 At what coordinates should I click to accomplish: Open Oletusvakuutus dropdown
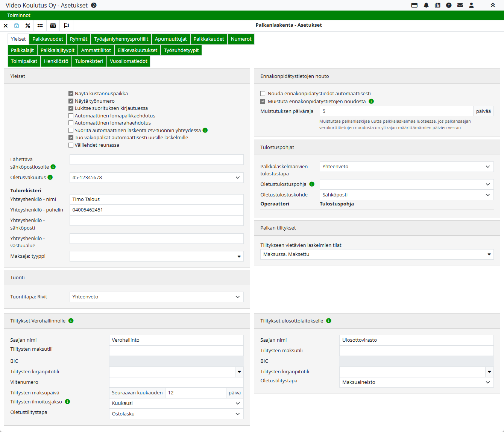(x=156, y=178)
